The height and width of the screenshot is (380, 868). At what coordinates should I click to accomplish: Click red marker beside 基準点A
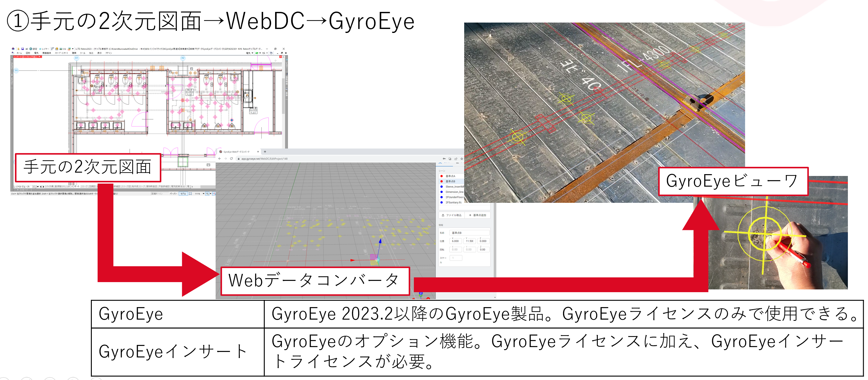[x=441, y=176]
